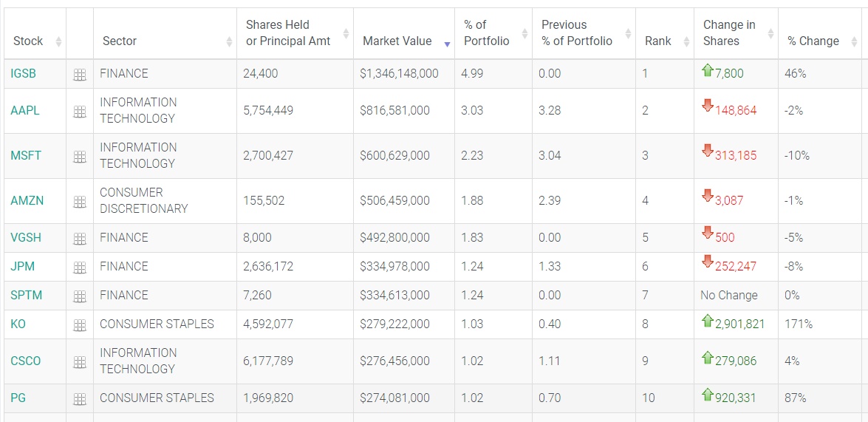Open the grid icon for MSFT
The width and height of the screenshot is (868, 422).
click(80, 156)
